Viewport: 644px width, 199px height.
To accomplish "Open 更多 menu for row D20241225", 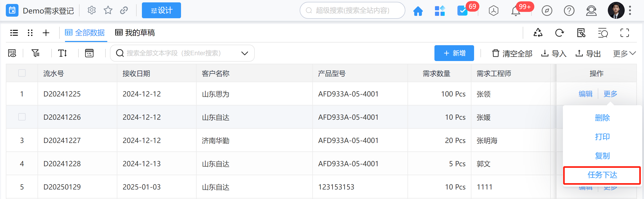I will (x=610, y=94).
